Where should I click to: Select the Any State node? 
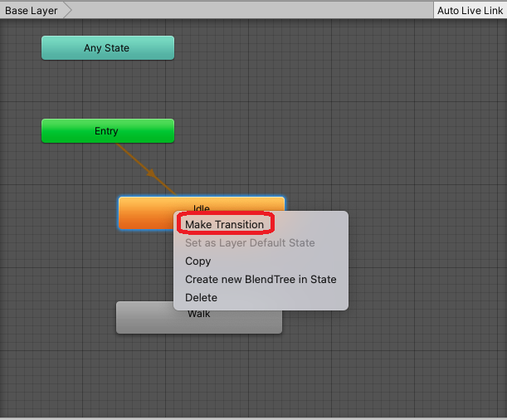tap(108, 48)
